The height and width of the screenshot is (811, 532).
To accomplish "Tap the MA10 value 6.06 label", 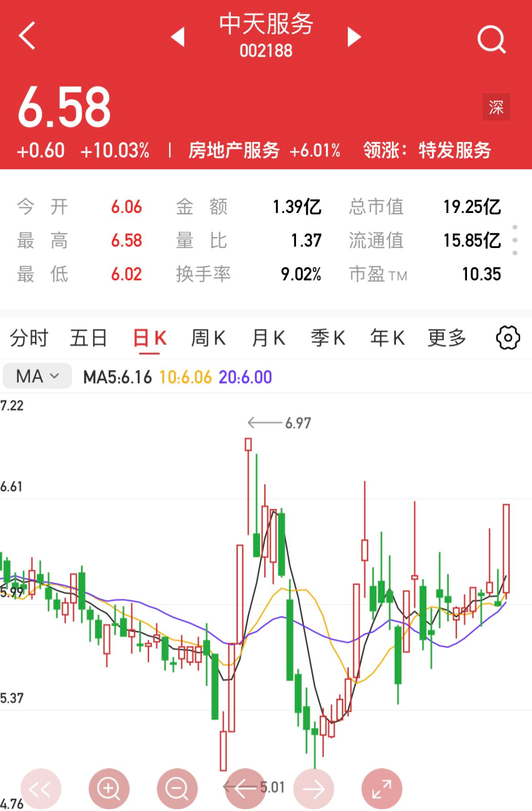I will 185,377.
